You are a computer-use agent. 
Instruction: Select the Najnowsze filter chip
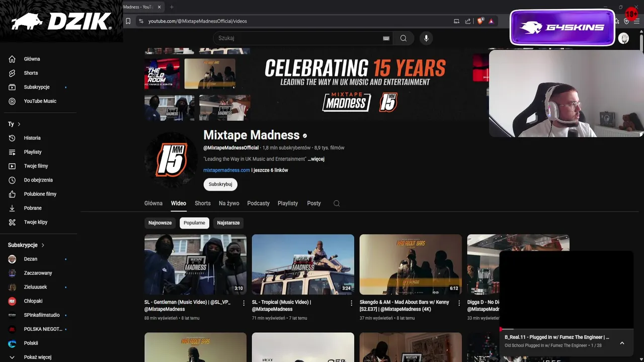(x=160, y=223)
